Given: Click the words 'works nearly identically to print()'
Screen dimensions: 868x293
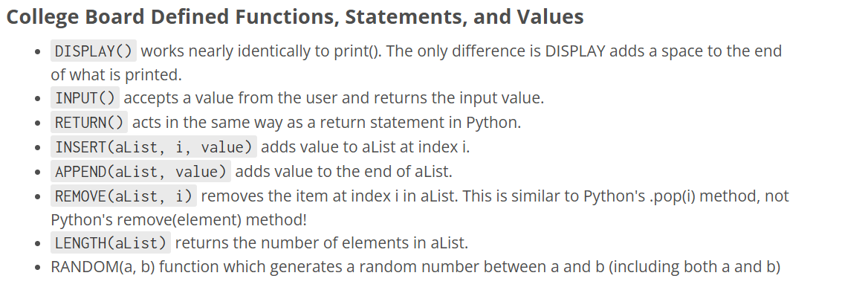Looking at the screenshot, I should pos(262,51).
